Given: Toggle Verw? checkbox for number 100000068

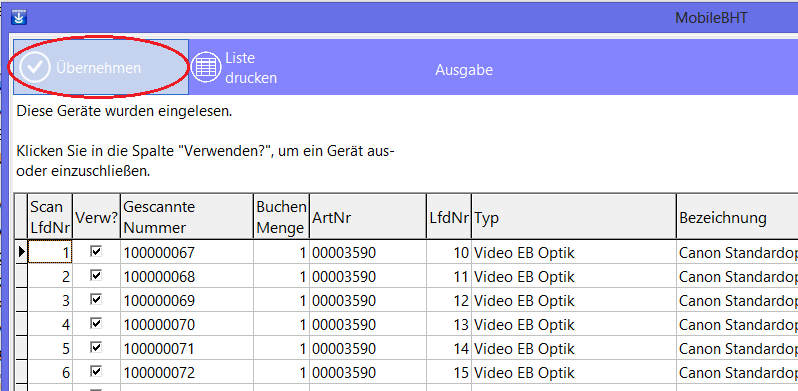Looking at the screenshot, I should 96,275.
